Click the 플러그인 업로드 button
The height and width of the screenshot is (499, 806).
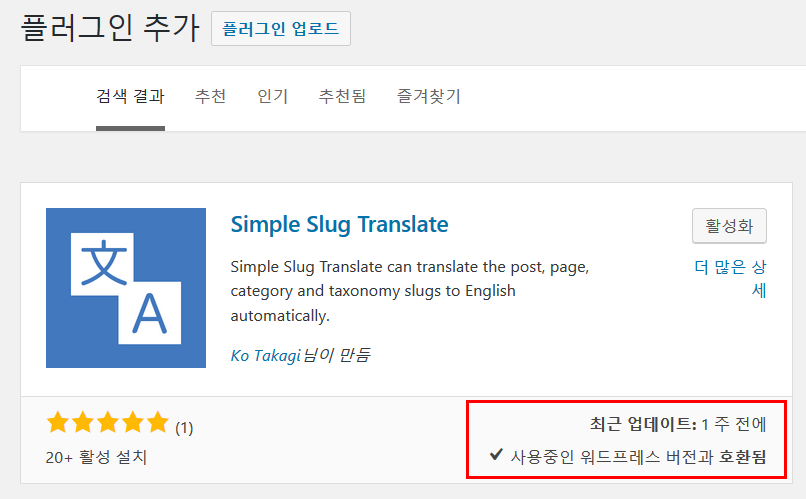(281, 28)
